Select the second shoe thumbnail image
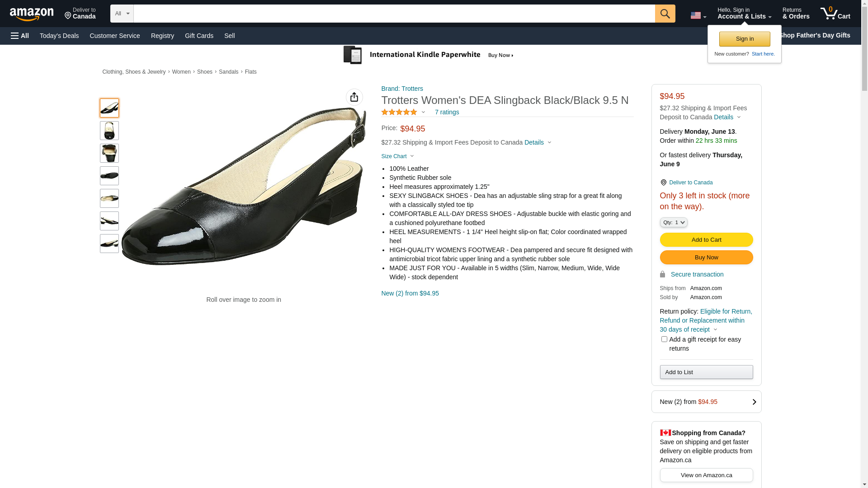Viewport: 868px width, 488px height. [109, 131]
